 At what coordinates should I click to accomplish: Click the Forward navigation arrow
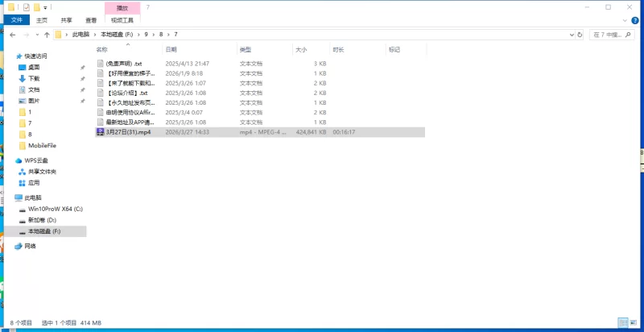(27, 35)
